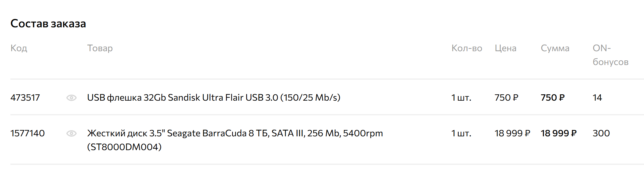Click the Товар column header
The width and height of the screenshot is (644, 176).
[100, 48]
